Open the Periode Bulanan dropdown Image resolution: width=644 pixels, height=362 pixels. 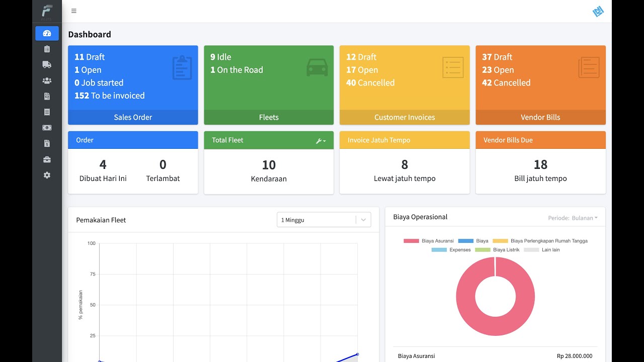(x=573, y=218)
